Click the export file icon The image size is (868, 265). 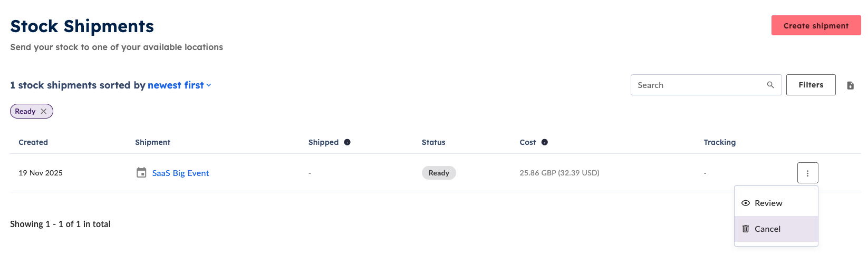850,85
